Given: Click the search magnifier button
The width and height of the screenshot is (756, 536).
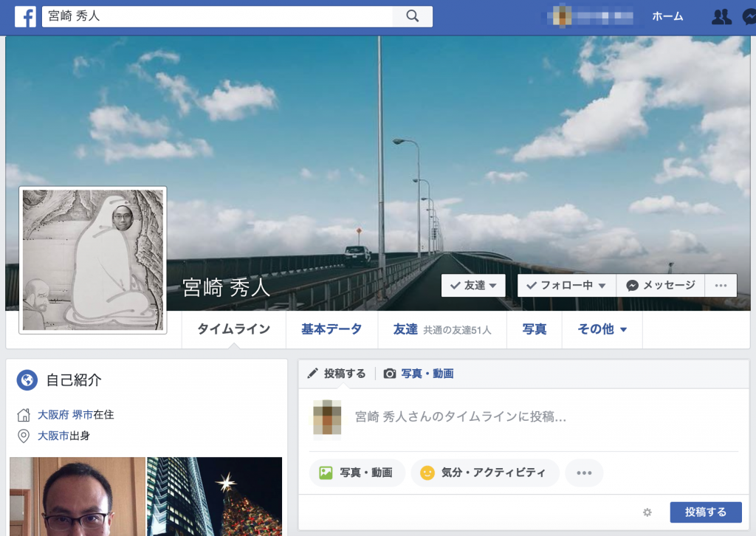Looking at the screenshot, I should pos(412,16).
